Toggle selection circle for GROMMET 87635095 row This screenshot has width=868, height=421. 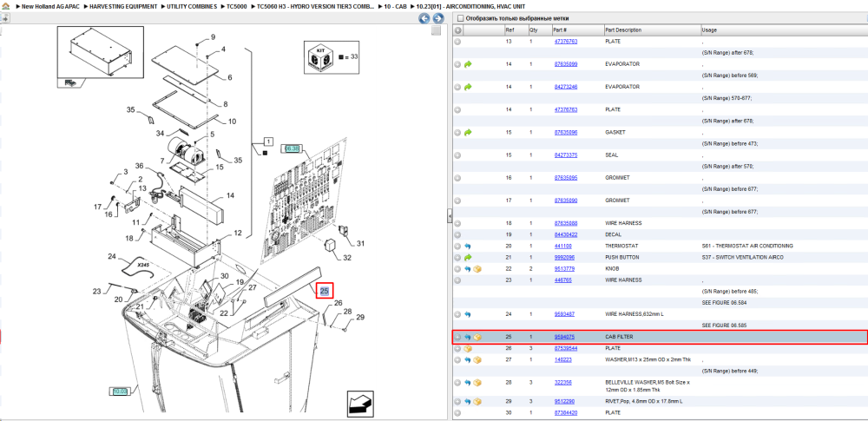457,178
